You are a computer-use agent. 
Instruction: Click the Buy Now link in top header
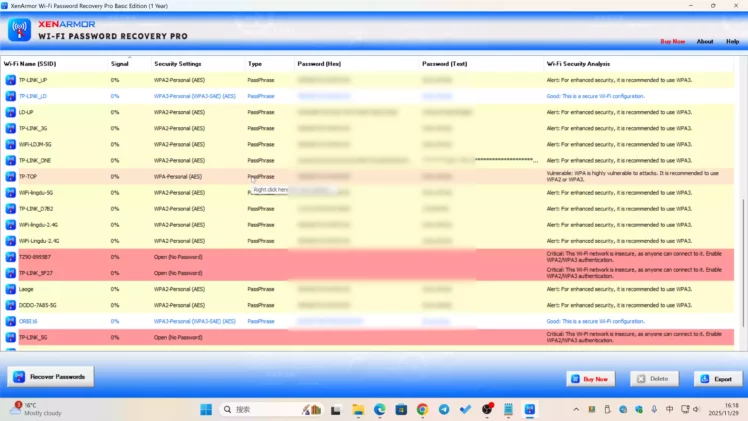click(x=673, y=41)
